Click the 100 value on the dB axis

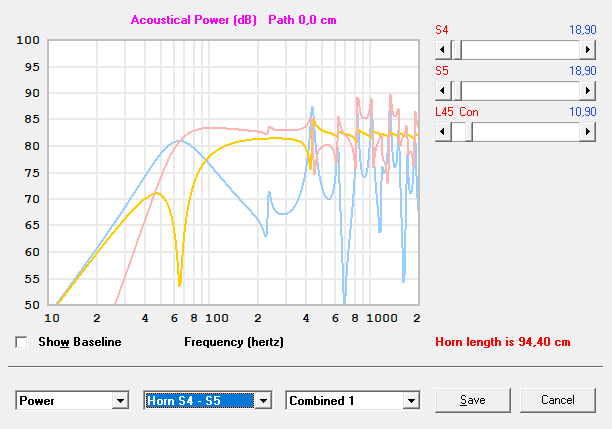[x=28, y=40]
